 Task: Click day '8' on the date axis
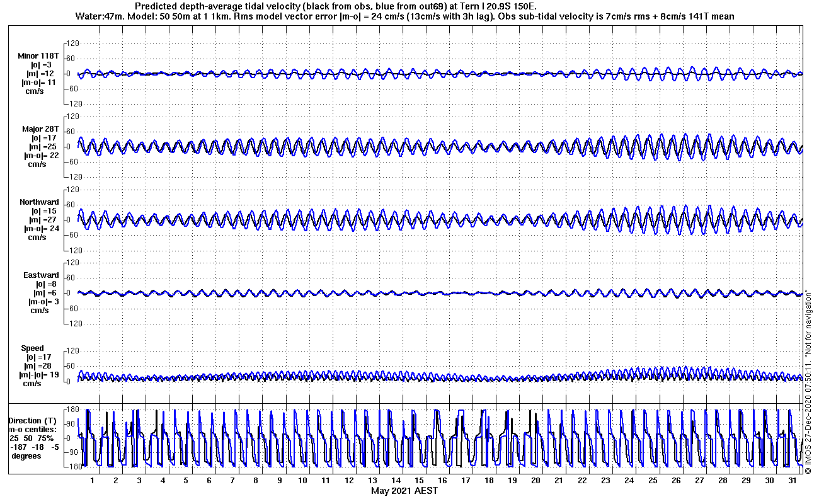[255, 480]
